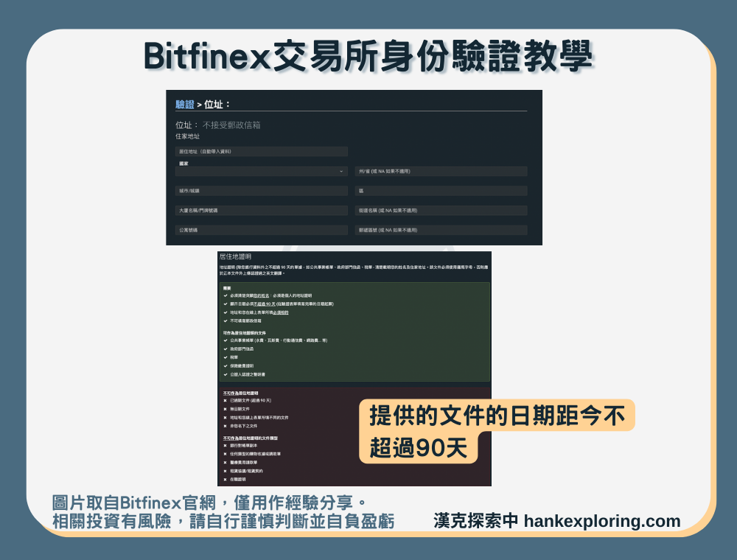This screenshot has height=560, width=737.
Task: Click checkmark beside 地址和您在線上表單所填必須相符
Action: 226,312
